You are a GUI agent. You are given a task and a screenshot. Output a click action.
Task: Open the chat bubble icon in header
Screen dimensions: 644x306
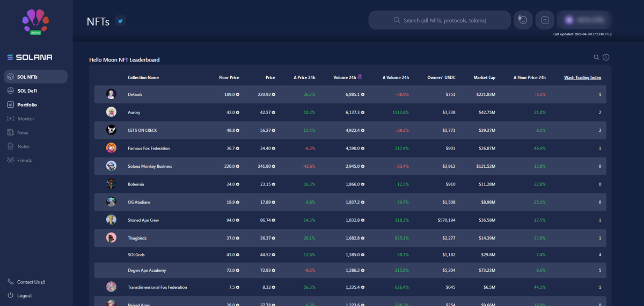point(545,20)
